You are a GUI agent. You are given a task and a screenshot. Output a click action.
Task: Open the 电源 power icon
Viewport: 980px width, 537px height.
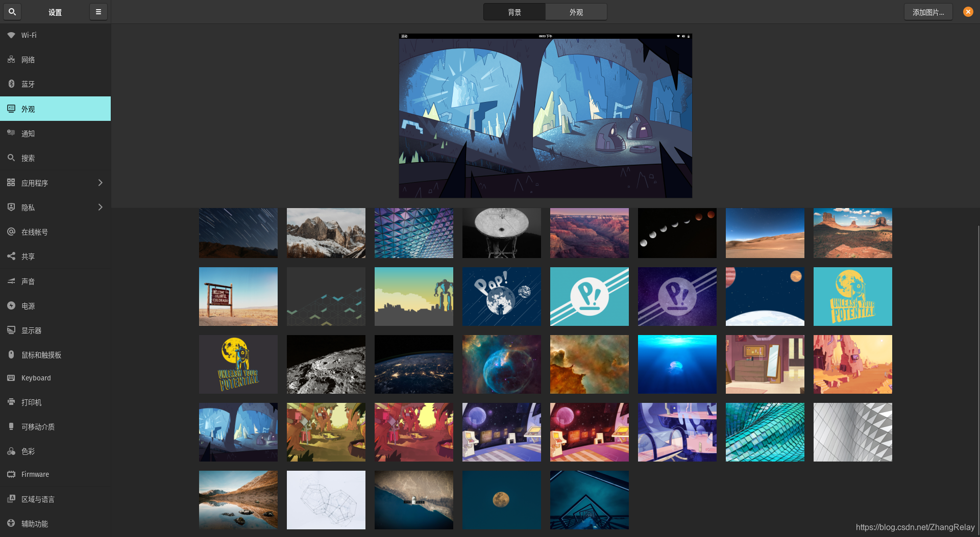pyautogui.click(x=11, y=305)
